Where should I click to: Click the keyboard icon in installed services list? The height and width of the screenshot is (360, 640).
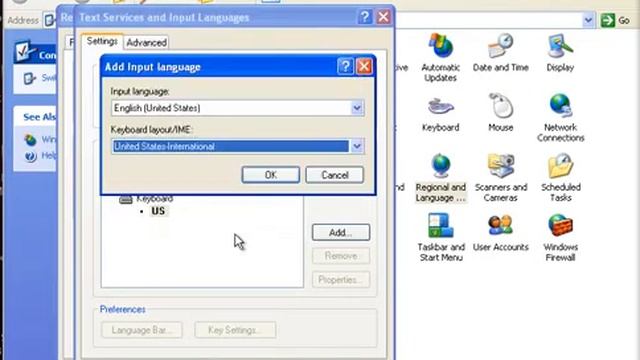pyautogui.click(x=126, y=199)
